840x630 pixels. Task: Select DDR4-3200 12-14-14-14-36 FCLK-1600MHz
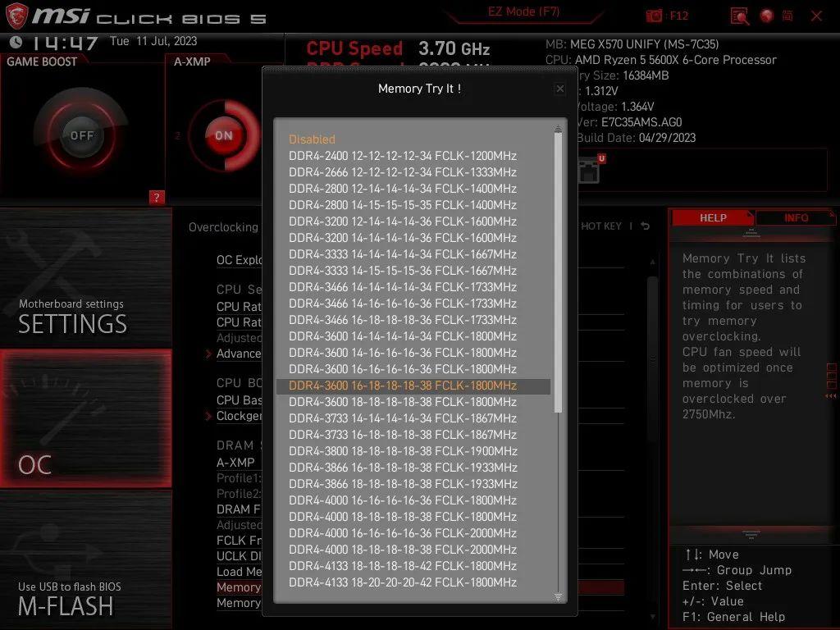[x=402, y=221]
